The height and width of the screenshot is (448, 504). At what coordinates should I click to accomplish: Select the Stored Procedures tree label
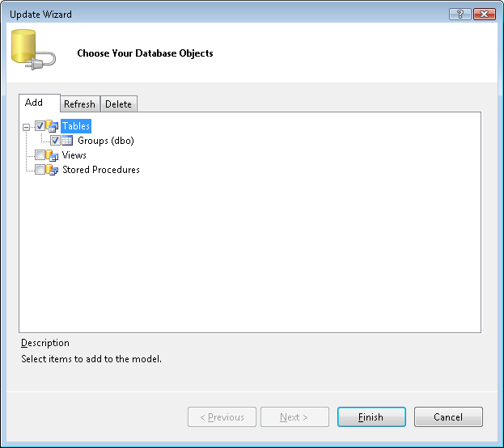[x=101, y=170]
